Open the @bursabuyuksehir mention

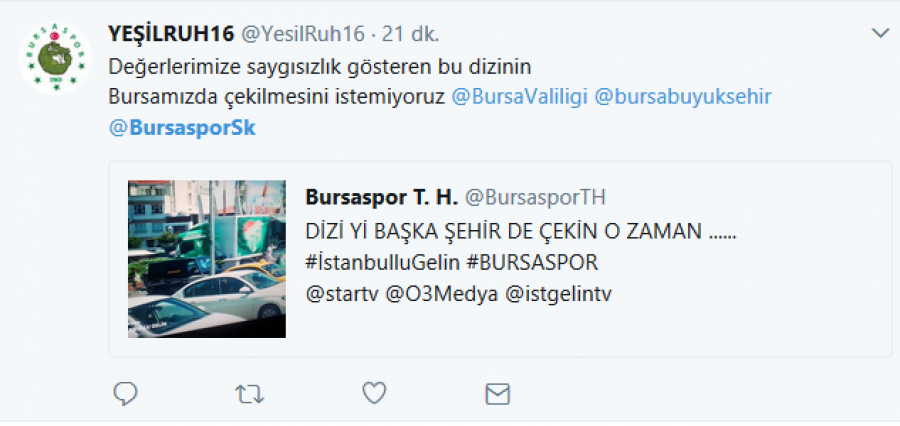tap(682, 98)
